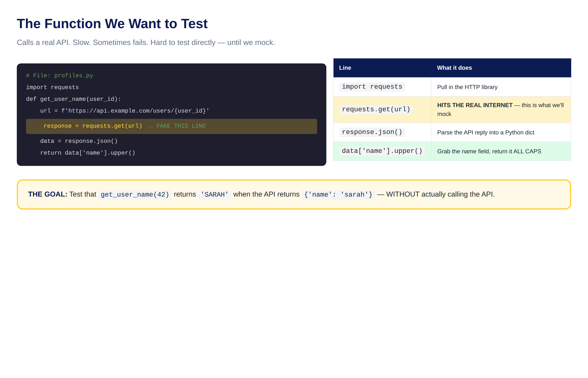Image resolution: width=588 pixels, height=378 pixels.
Task: Click the highlighted "response = requests.get(url)" code
Action: [x=93, y=126]
